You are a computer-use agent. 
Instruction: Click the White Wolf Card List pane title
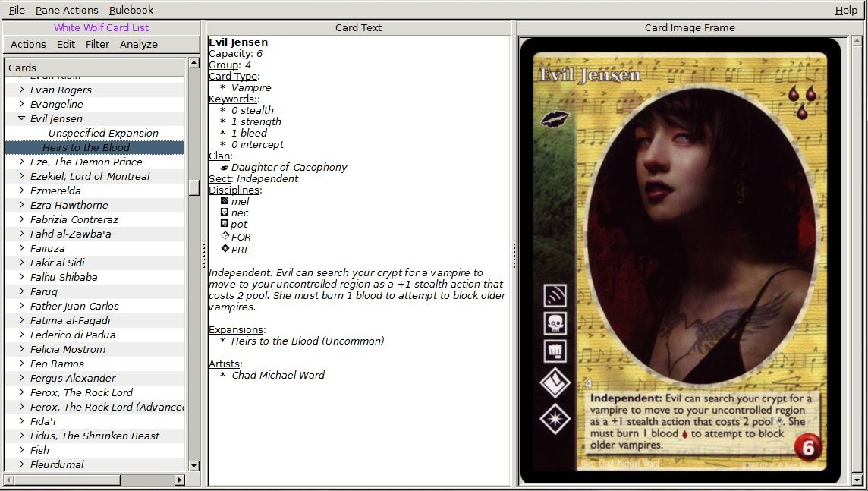coord(102,27)
